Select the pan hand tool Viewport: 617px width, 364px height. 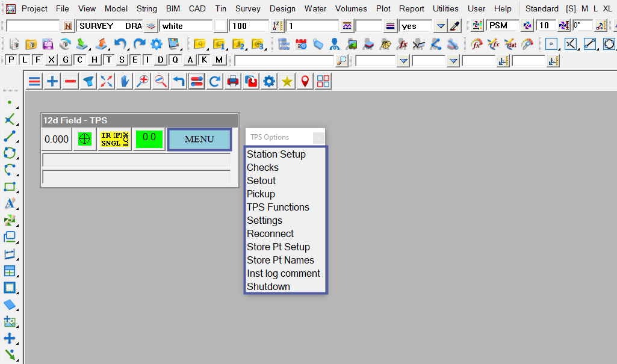coord(125,82)
